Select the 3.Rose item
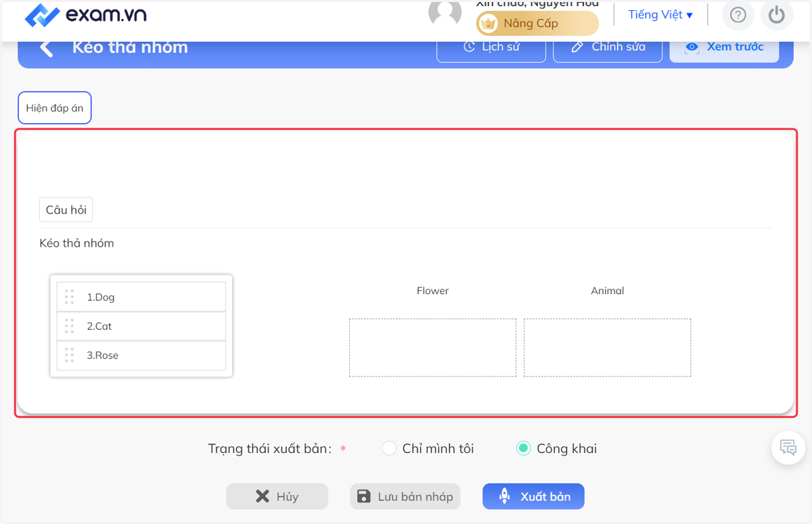 point(141,356)
